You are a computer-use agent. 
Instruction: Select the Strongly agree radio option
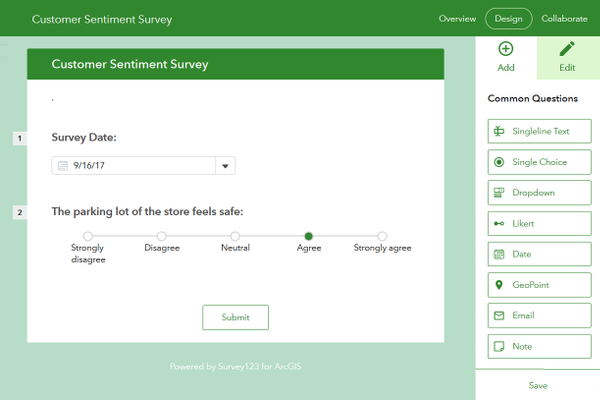pyautogui.click(x=382, y=236)
